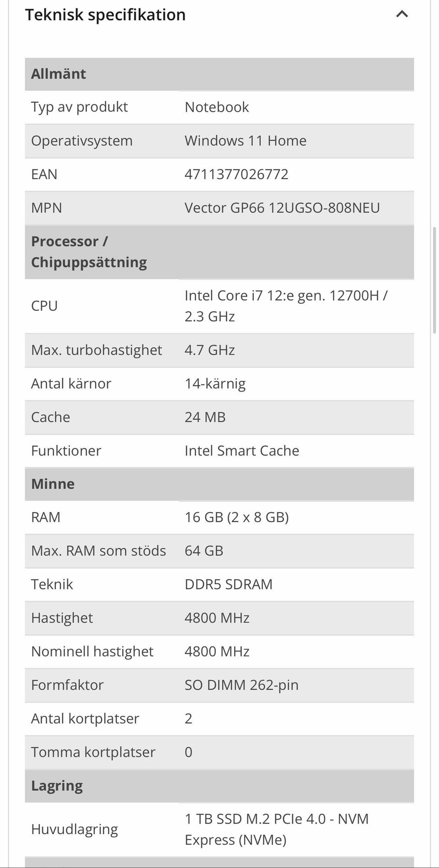The height and width of the screenshot is (868, 439).
Task: Click the SO DIMM 262-pin value
Action: pos(241,685)
